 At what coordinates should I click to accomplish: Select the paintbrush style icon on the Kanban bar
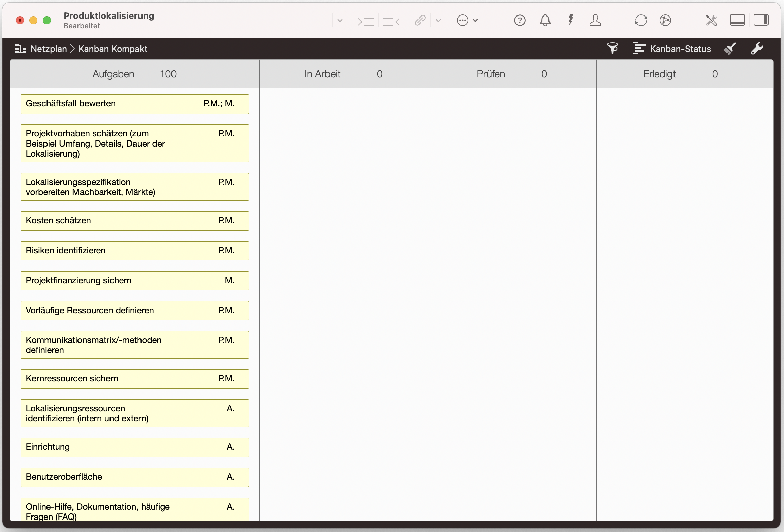click(x=730, y=49)
